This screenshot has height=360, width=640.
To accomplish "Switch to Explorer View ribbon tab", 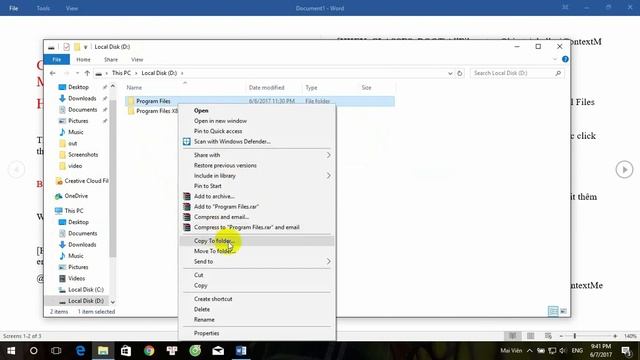I will (x=137, y=60).
